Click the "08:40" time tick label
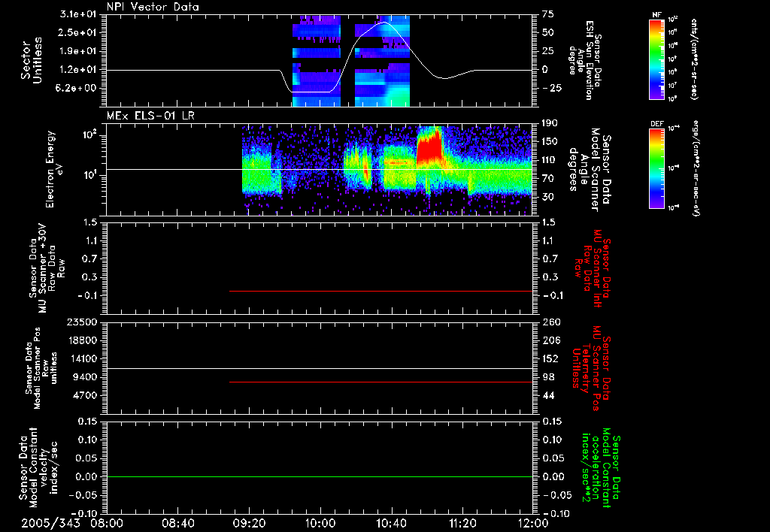This screenshot has width=770, height=532. 177,524
